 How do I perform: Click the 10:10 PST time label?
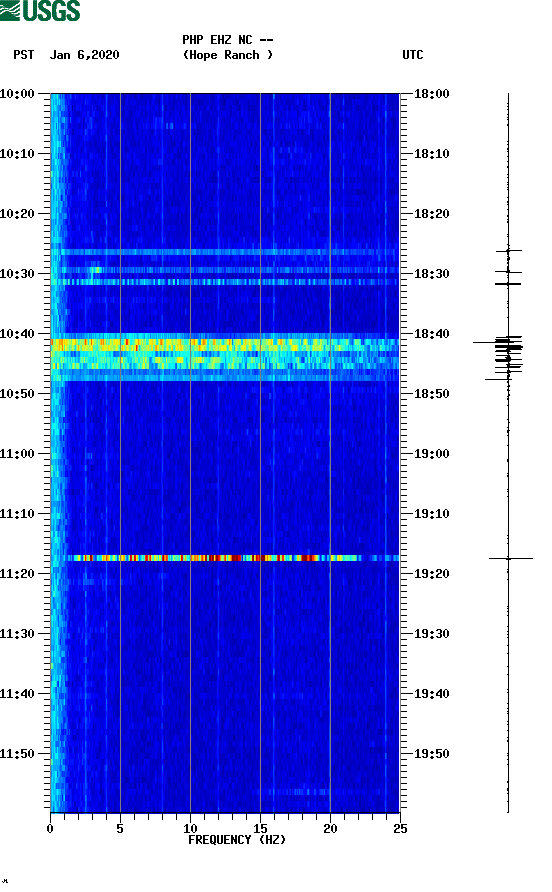[x=18, y=154]
